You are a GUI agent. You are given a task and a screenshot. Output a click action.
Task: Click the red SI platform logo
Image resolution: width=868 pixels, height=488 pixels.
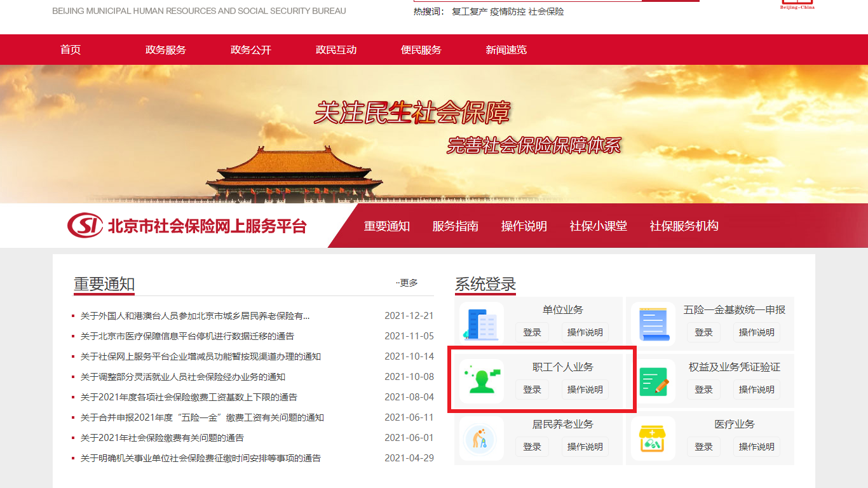click(x=85, y=226)
